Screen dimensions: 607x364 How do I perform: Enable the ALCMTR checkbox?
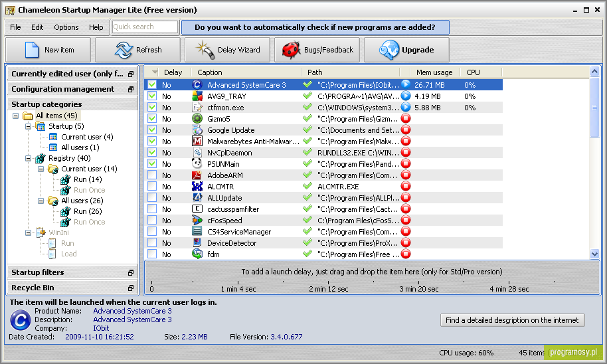tap(152, 186)
